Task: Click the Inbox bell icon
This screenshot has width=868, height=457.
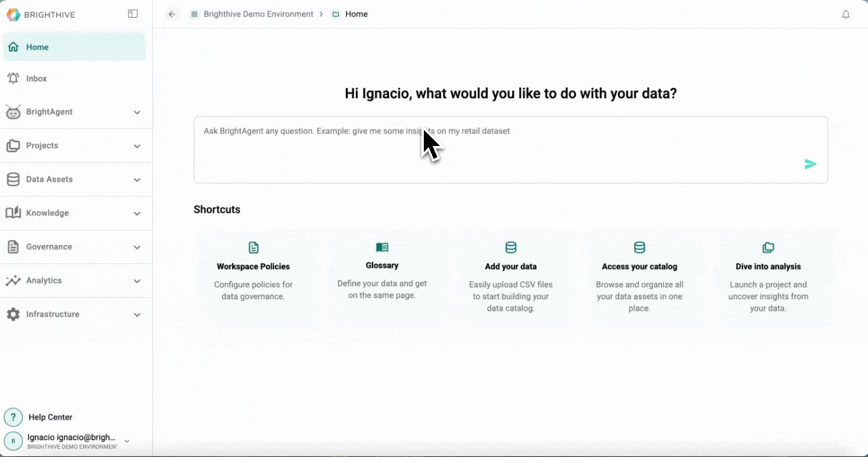Action: coord(13,78)
